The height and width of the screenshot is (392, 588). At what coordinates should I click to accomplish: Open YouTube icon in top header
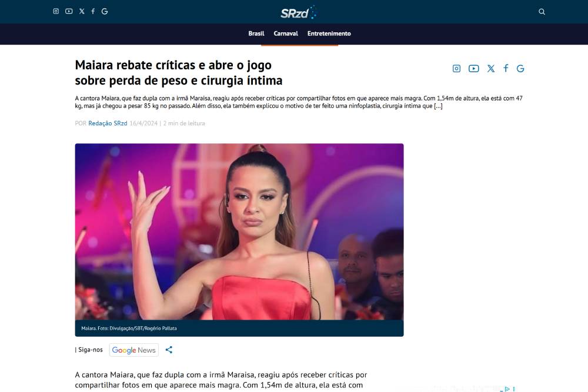click(x=69, y=11)
